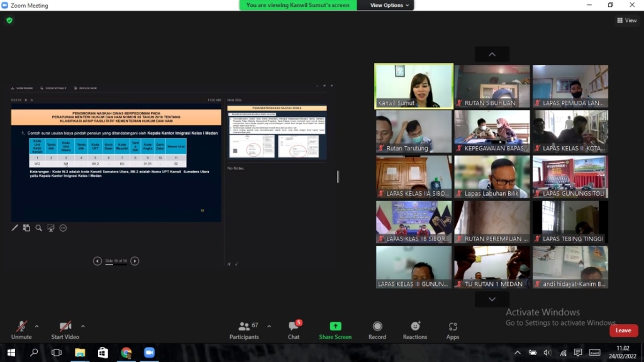Unmute the microphone
This screenshot has width=644, height=362.
[x=21, y=330]
